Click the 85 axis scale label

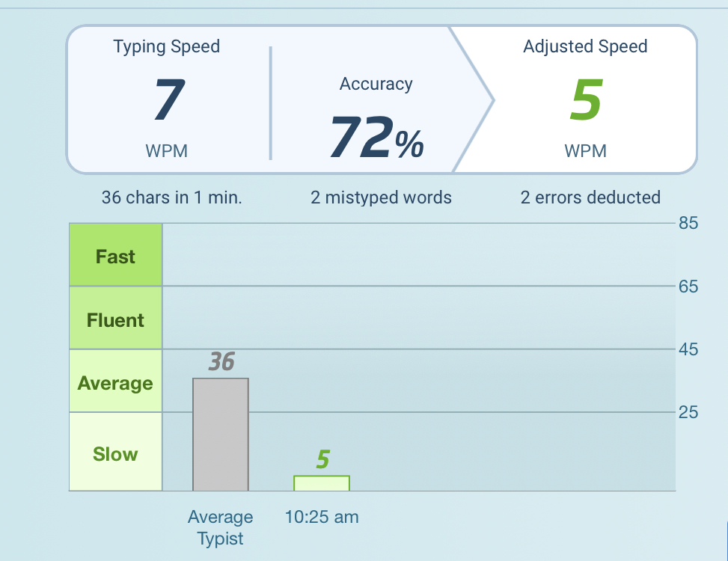point(688,223)
